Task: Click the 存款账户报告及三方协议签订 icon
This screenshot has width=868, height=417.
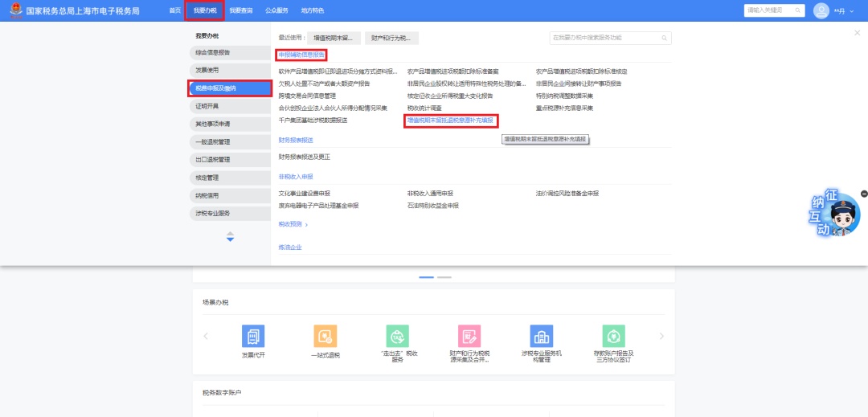Action: point(614,337)
